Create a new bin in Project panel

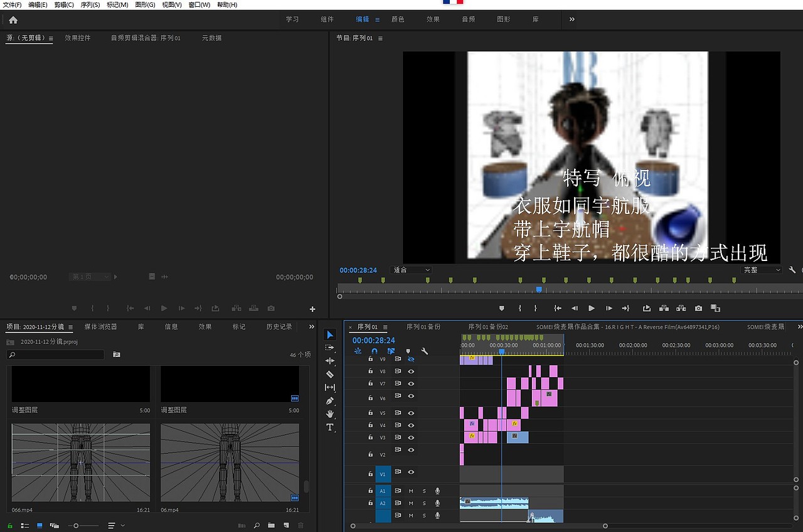click(271, 525)
